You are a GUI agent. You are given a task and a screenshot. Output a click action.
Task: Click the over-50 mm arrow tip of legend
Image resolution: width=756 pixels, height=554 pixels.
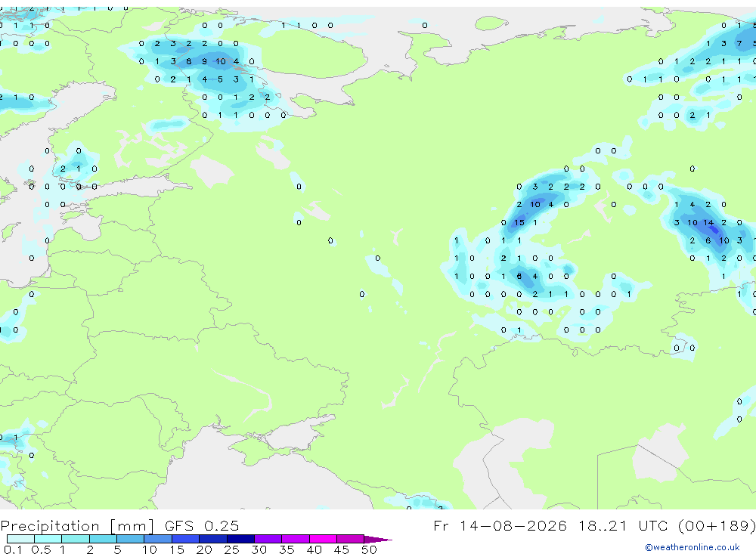pos(379,540)
